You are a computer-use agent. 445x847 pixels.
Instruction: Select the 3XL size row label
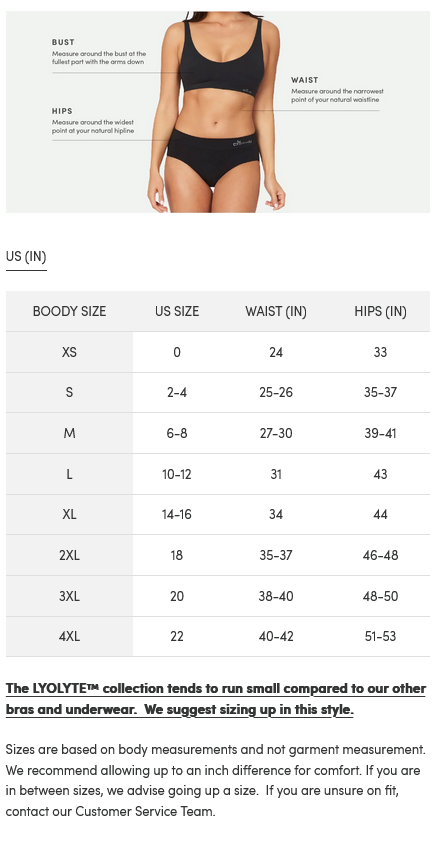69,596
